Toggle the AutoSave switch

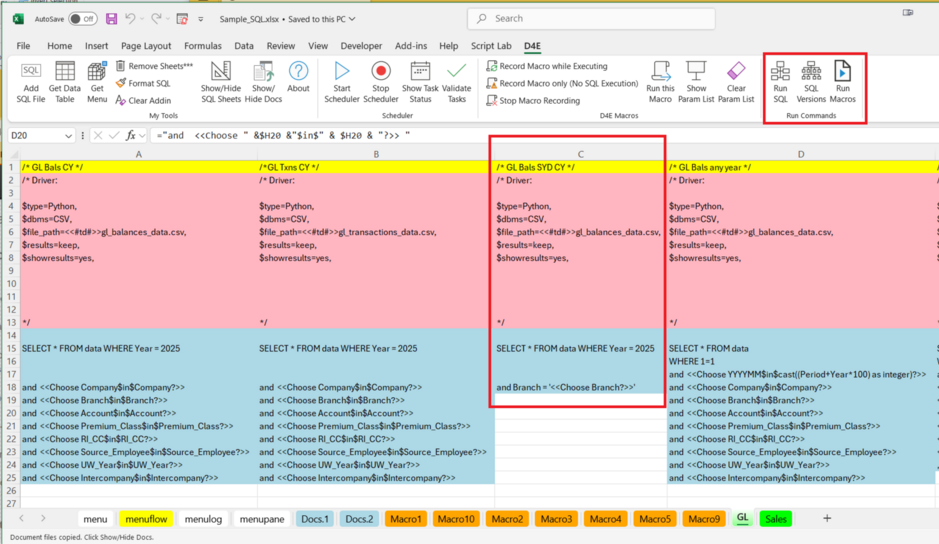82,19
